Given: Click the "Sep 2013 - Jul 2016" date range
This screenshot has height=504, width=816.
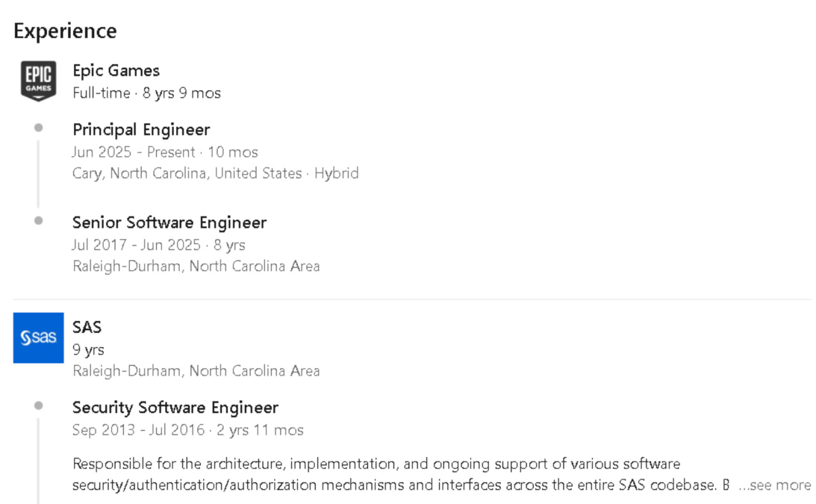Looking at the screenshot, I should 138,430.
